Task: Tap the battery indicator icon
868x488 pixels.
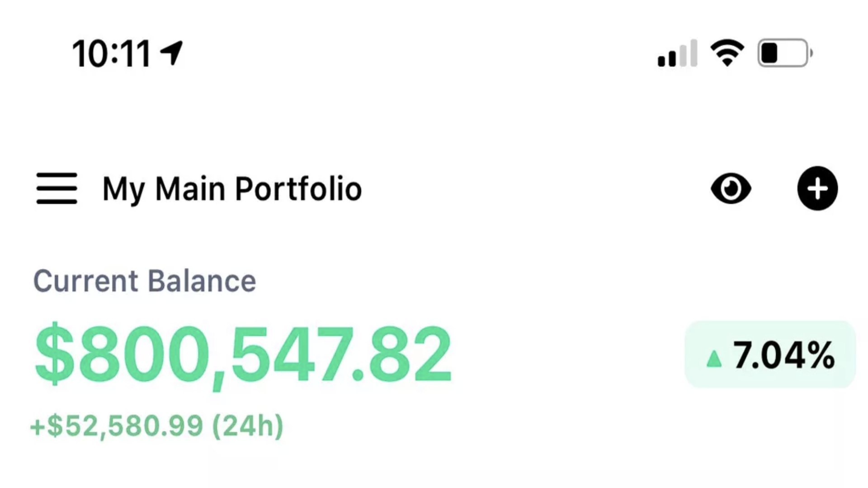Action: [785, 53]
